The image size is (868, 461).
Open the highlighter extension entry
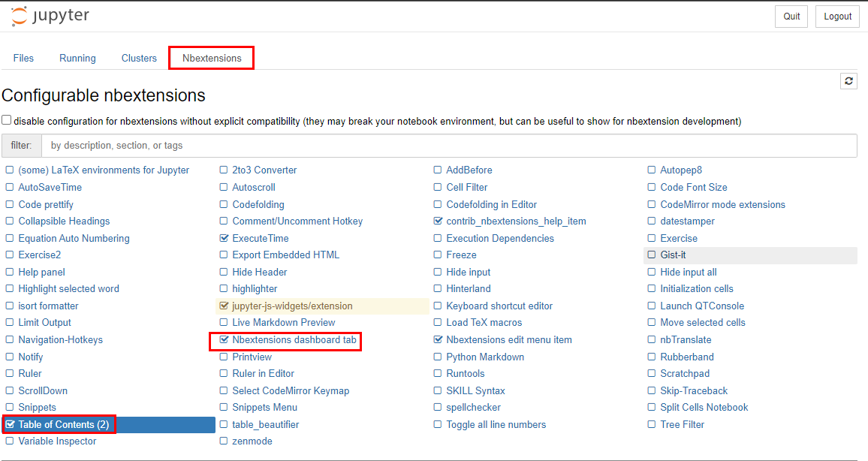click(255, 288)
